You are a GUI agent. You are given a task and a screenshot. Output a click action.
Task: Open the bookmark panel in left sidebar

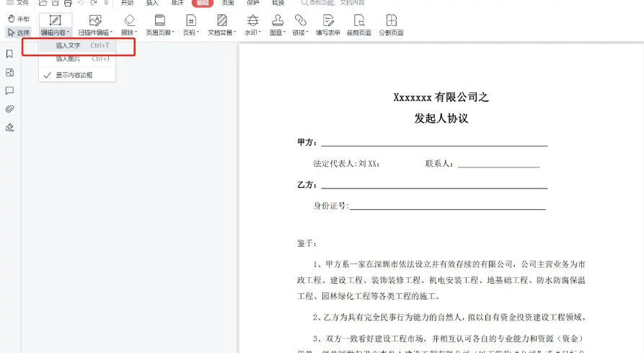point(10,54)
